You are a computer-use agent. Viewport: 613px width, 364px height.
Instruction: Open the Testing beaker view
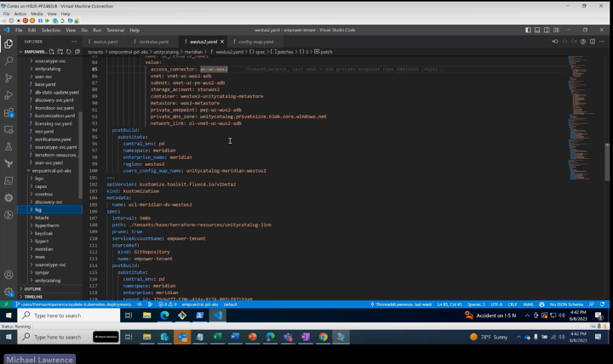(x=9, y=146)
